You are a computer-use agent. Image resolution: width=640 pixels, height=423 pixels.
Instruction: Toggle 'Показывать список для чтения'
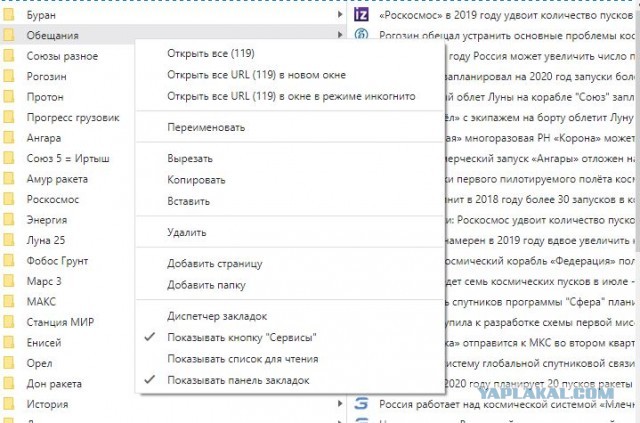click(x=242, y=359)
